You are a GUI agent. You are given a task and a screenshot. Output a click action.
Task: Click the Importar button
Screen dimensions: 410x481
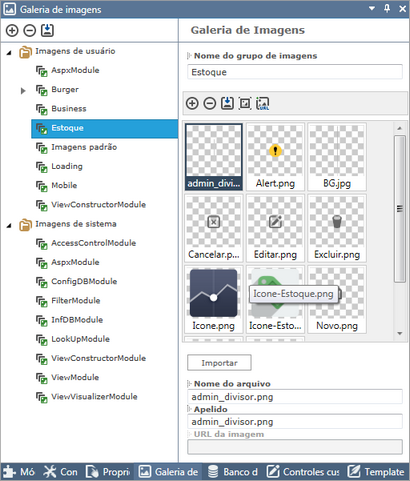coord(219,363)
